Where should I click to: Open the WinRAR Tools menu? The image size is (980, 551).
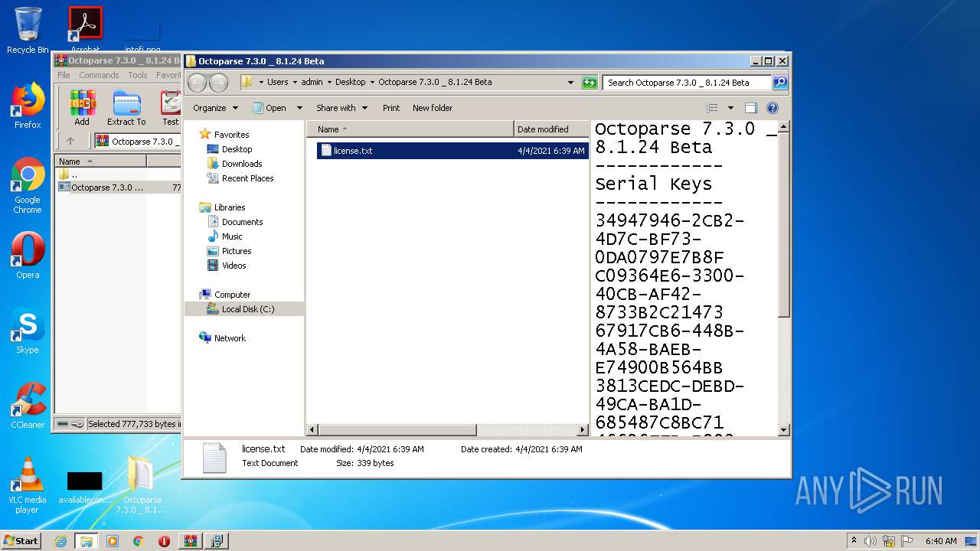click(x=138, y=75)
